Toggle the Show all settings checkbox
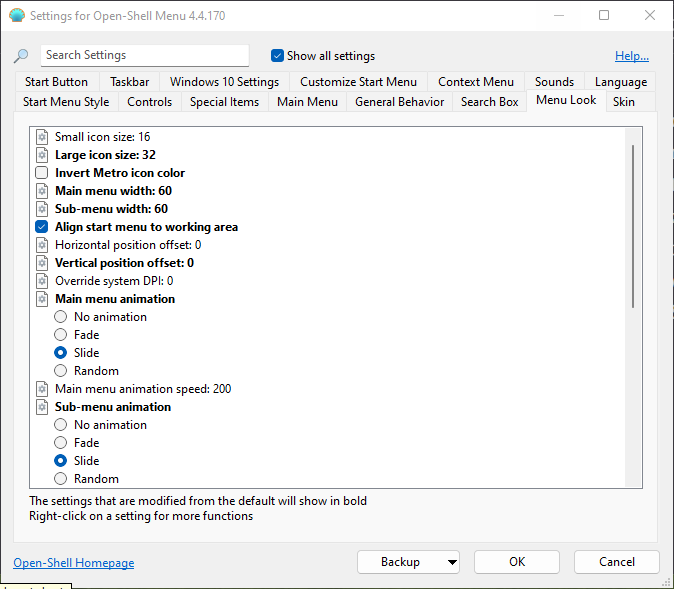Image resolution: width=674 pixels, height=589 pixels. coord(277,56)
